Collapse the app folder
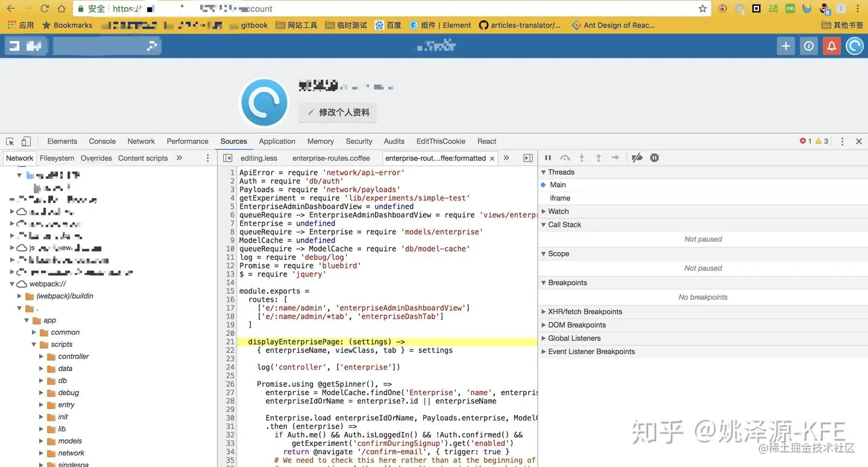Image resolution: width=868 pixels, height=467 pixels. click(27, 320)
